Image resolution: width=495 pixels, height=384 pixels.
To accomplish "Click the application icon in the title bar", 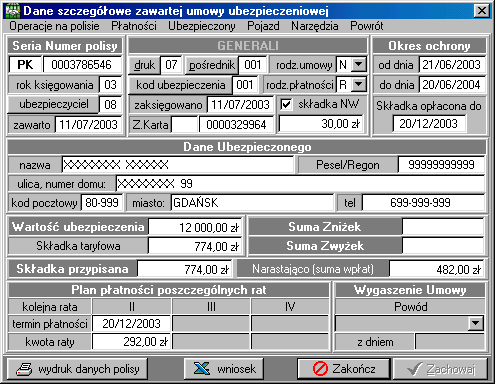I will tap(12, 11).
